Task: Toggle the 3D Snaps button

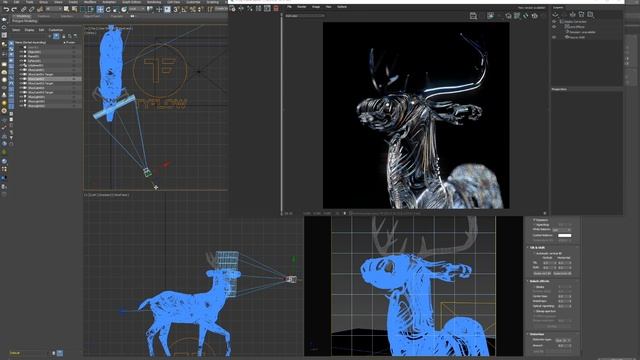Action: point(176,9)
